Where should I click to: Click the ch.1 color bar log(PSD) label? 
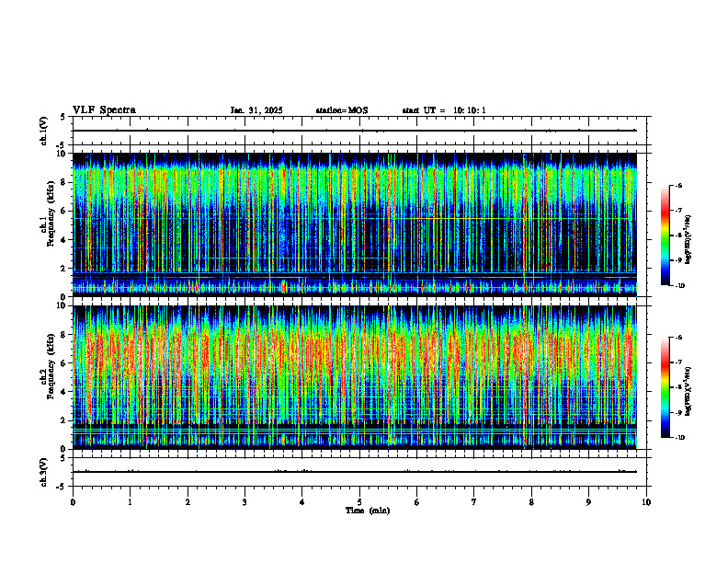[688, 239]
